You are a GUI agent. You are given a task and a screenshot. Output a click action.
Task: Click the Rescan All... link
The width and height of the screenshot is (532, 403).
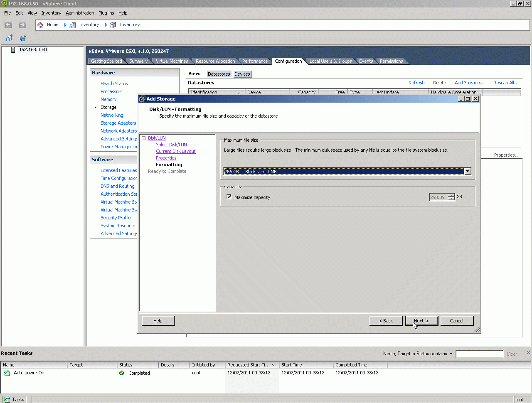tap(506, 83)
